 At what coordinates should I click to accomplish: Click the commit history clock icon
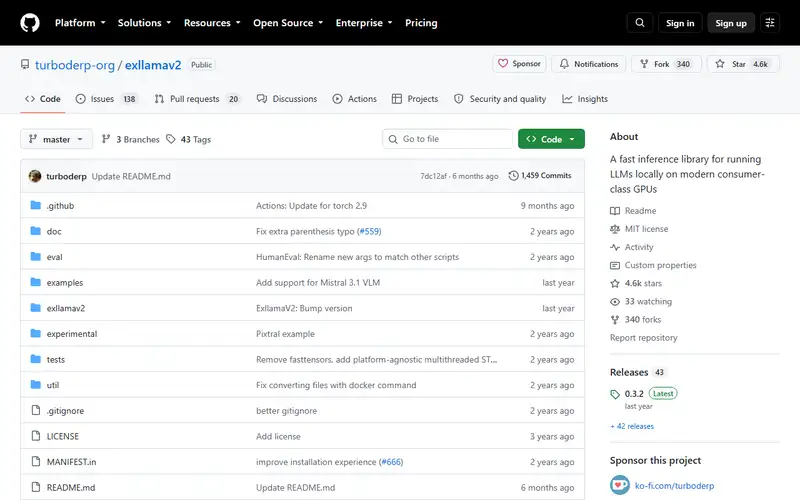click(x=513, y=176)
